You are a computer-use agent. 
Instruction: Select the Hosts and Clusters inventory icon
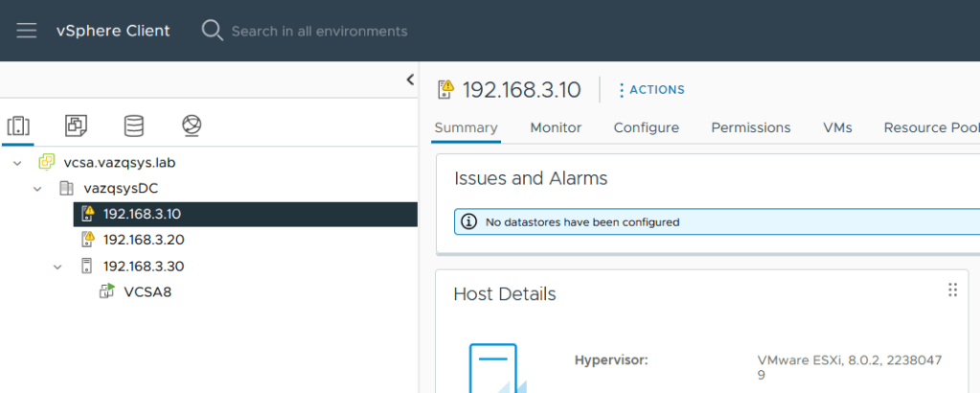tap(18, 126)
